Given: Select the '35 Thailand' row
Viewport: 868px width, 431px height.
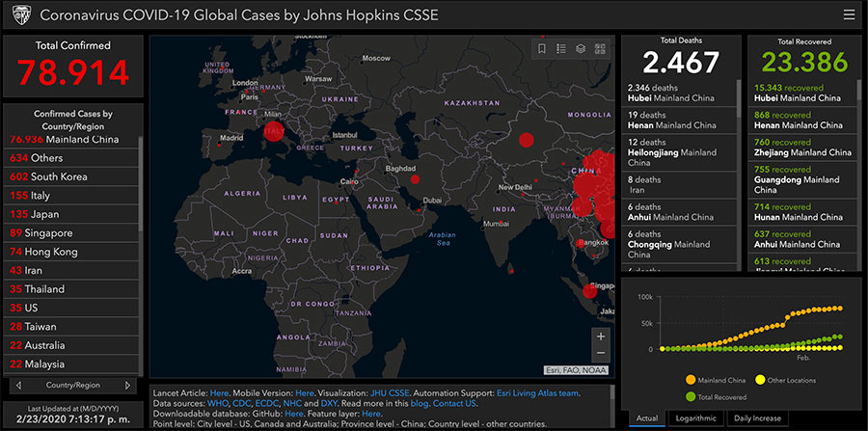Looking at the screenshot, I should click(72, 289).
